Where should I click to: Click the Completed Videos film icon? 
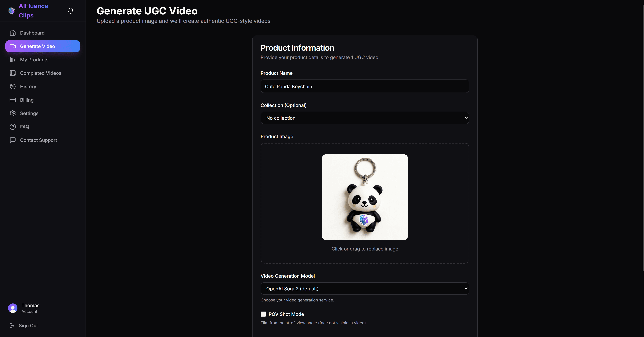coord(13,73)
